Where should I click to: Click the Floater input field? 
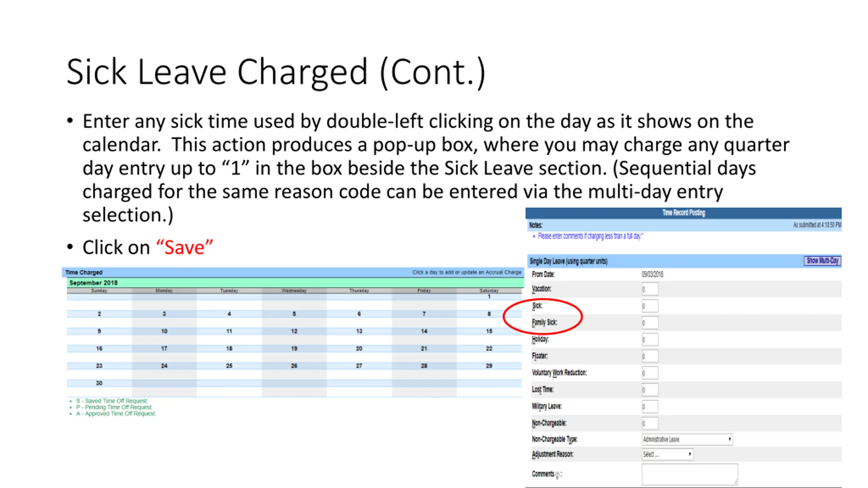click(x=650, y=356)
